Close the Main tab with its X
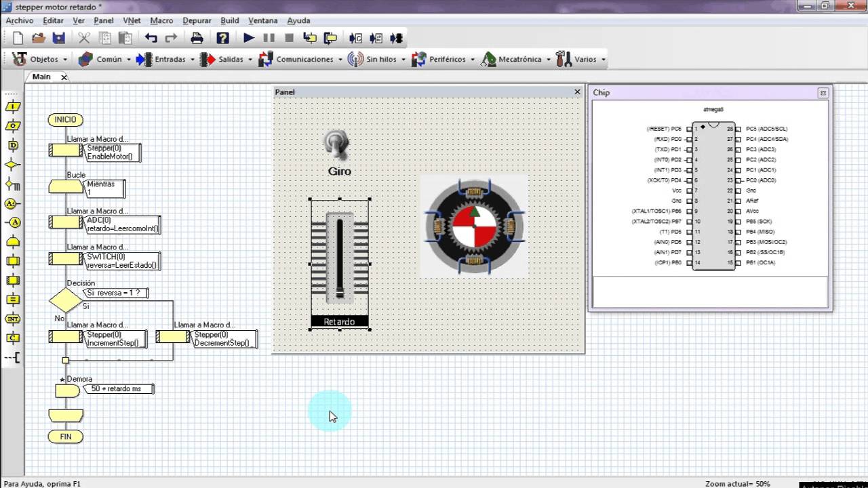The width and height of the screenshot is (868, 488). [x=64, y=77]
